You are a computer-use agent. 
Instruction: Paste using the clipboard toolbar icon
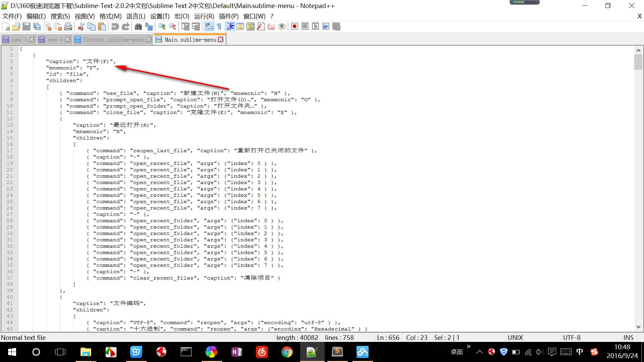click(102, 26)
